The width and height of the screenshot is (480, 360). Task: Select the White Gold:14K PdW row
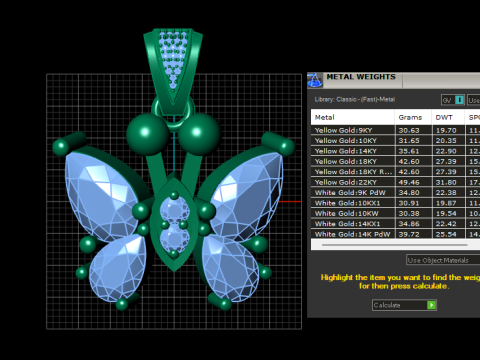(x=395, y=234)
